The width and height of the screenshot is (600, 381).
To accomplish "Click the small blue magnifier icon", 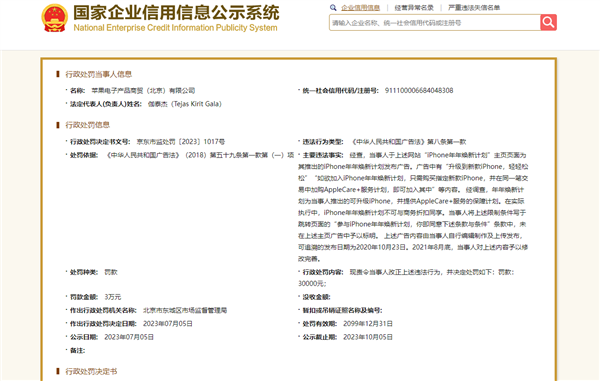I will tap(333, 7).
